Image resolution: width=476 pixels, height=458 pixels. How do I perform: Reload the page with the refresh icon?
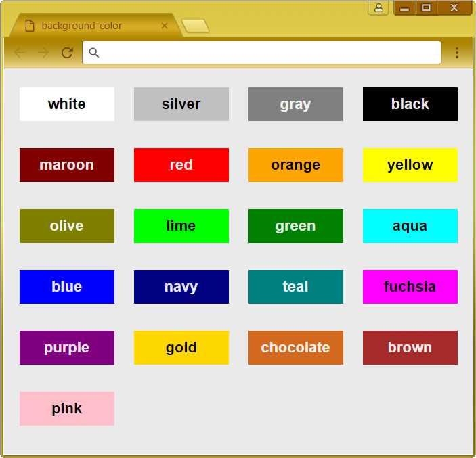click(67, 53)
